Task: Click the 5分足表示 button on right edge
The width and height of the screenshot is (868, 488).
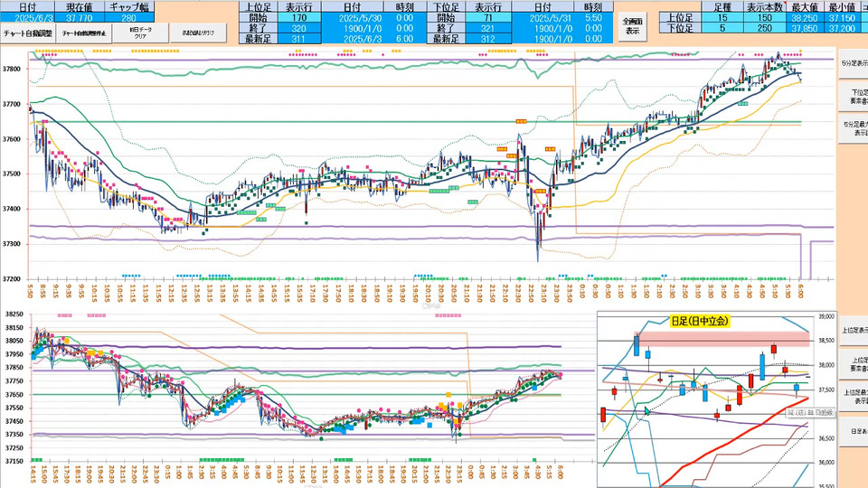Action: pyautogui.click(x=853, y=63)
